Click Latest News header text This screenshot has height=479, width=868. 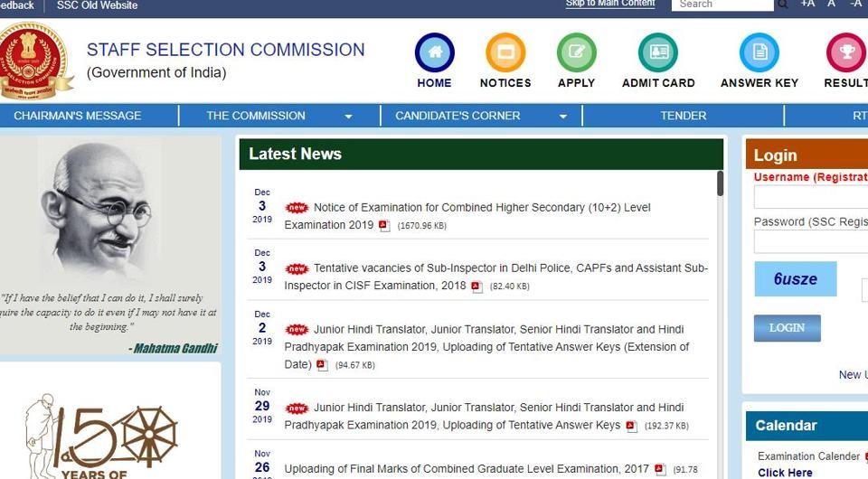click(295, 154)
